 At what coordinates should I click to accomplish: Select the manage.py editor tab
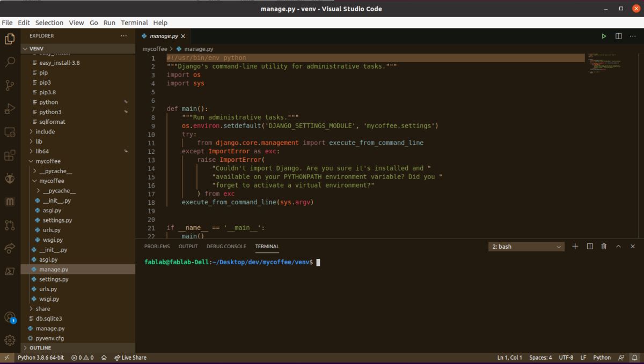pos(164,36)
